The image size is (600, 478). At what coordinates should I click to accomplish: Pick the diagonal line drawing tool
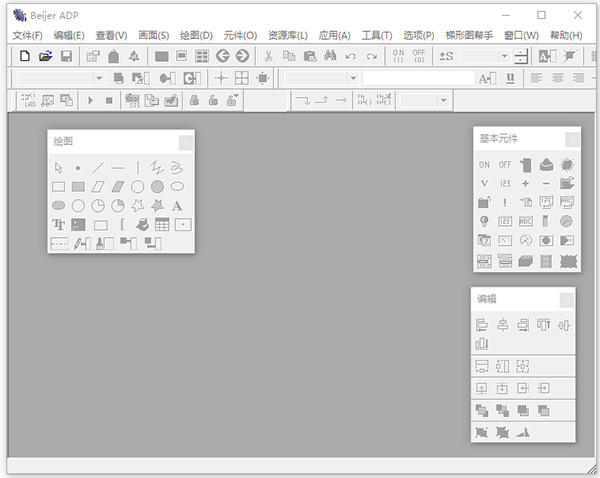pos(98,168)
